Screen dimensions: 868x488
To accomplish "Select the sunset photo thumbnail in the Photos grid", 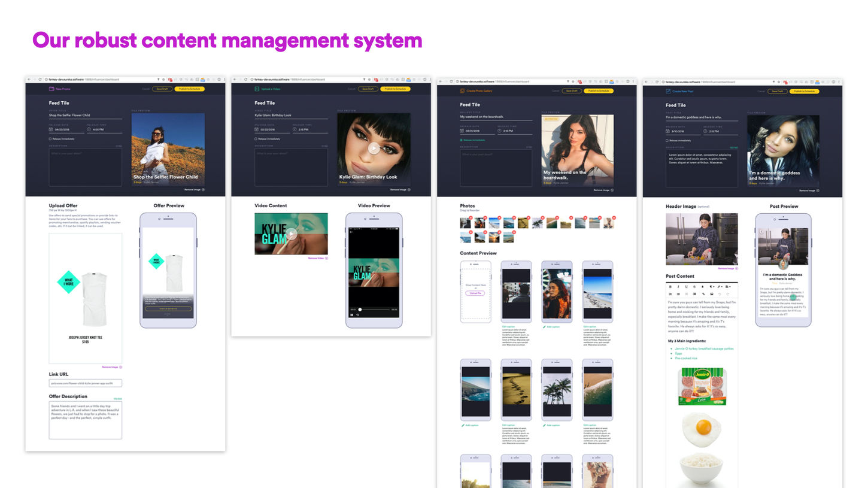I will pos(494,237).
